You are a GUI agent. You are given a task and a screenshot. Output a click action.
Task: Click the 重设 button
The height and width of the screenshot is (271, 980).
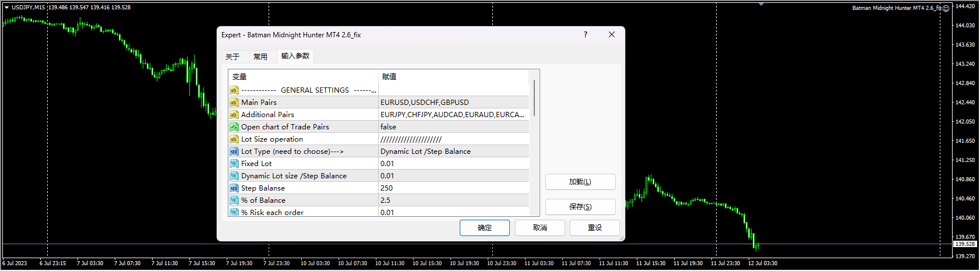click(595, 228)
